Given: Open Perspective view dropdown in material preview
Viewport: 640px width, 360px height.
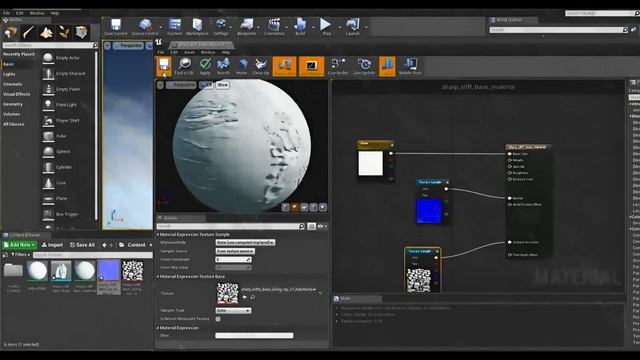Looking at the screenshot, I should 181,85.
